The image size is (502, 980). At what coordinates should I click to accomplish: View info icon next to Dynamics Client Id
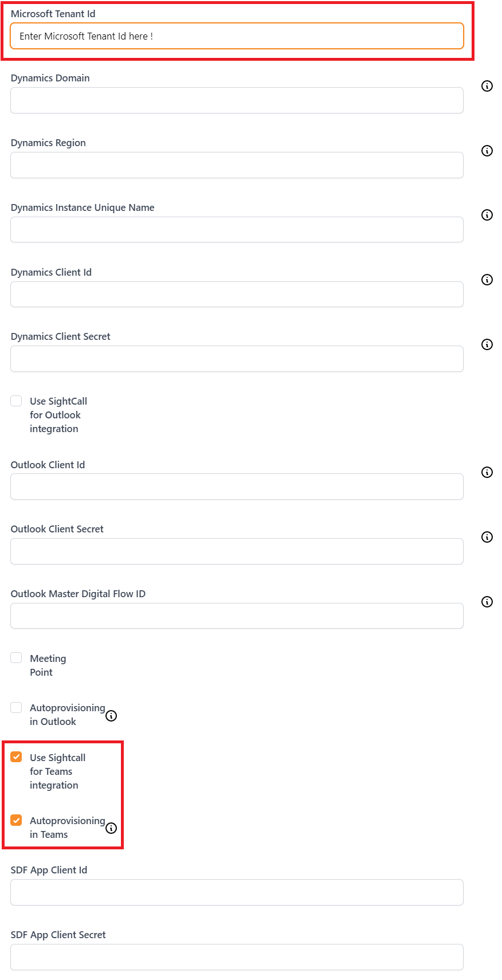(487, 280)
